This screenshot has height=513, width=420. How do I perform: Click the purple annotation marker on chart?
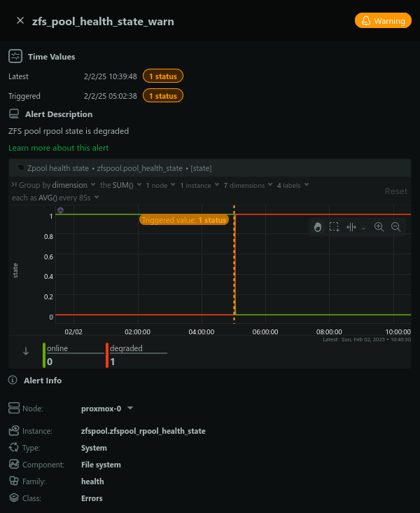click(x=60, y=210)
